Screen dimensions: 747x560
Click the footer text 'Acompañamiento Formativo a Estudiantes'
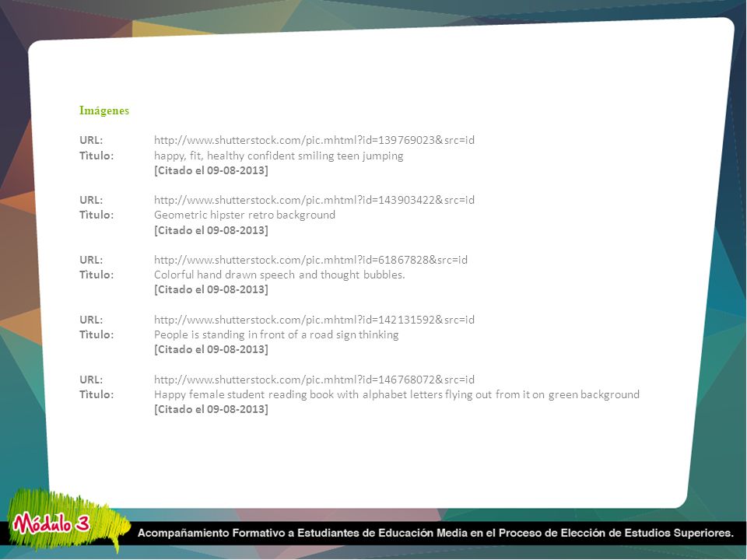pos(249,533)
